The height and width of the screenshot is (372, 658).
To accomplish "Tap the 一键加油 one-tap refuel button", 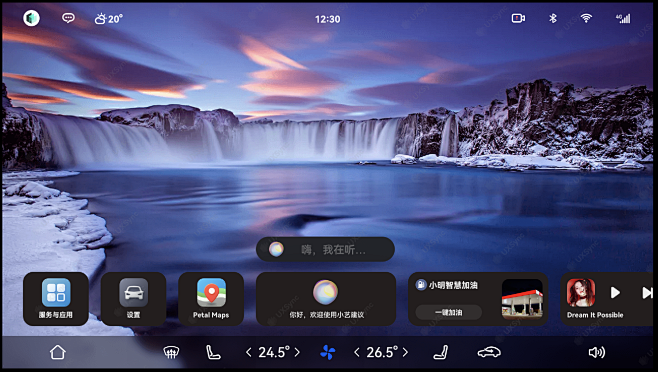I will [449, 312].
